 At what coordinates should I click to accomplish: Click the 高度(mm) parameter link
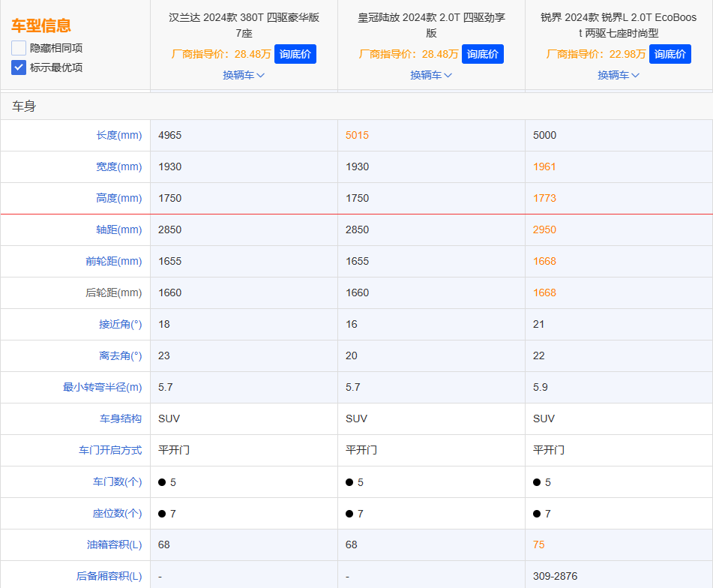tap(119, 198)
